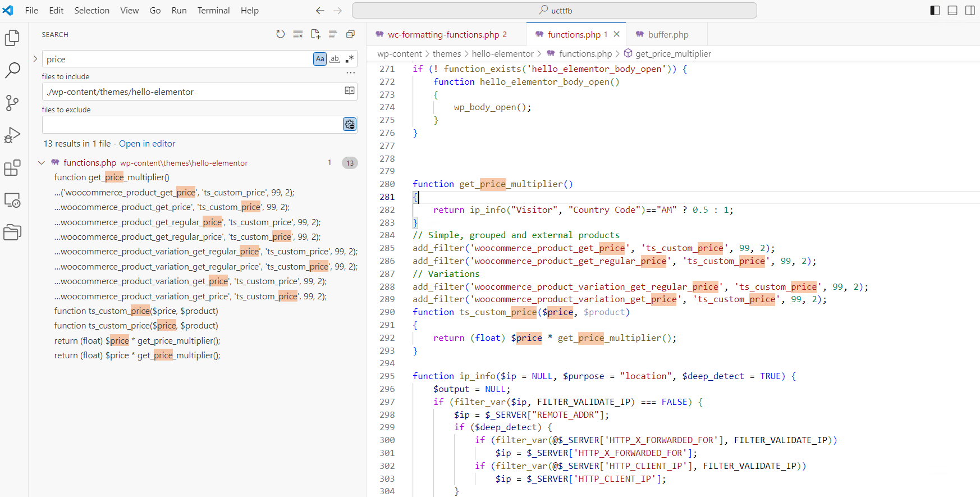Toggle the secondary side bar layout
This screenshot has width=980, height=497.
click(970, 11)
